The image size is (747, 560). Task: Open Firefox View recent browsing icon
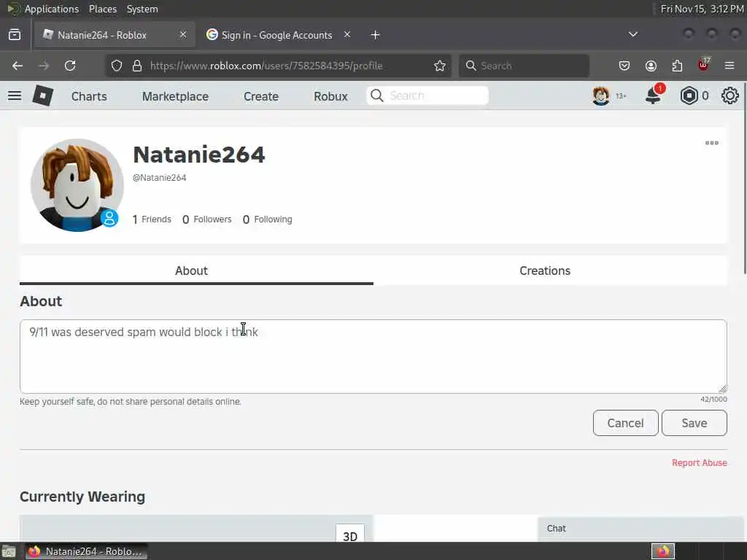coord(15,34)
